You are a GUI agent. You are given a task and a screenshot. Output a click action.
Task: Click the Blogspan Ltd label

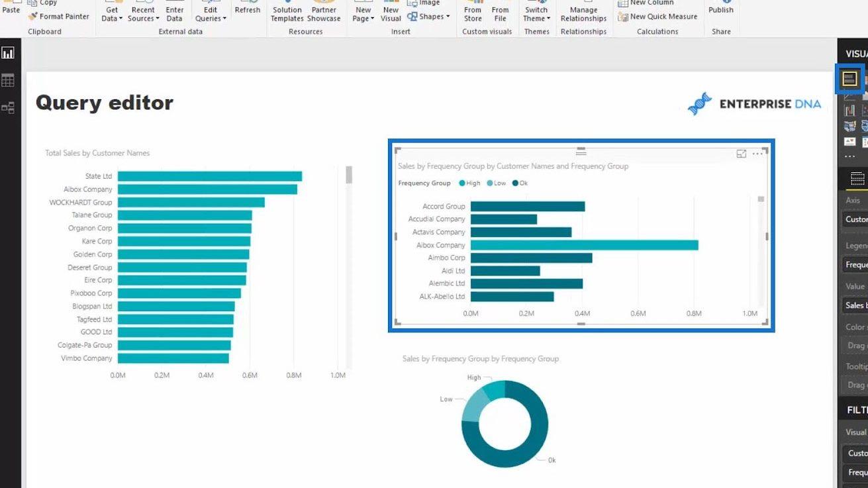92,307
